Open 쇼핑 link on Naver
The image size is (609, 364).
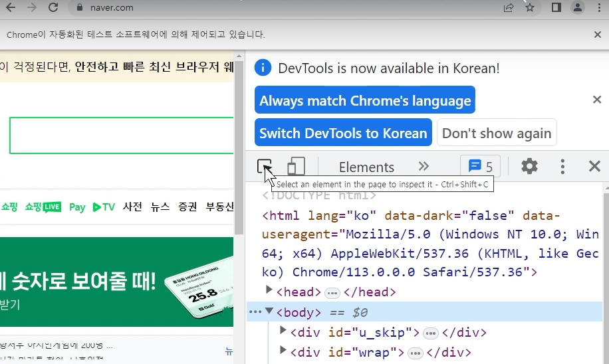[x=9, y=207]
